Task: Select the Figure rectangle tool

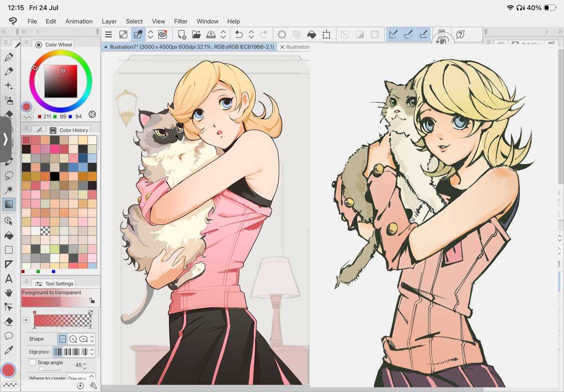Action: click(x=8, y=250)
